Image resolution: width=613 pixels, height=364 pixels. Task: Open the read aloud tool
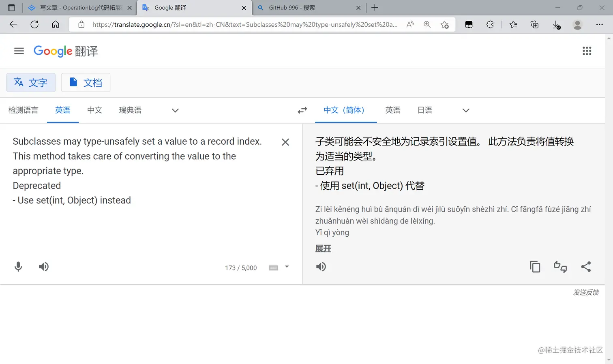click(410, 24)
